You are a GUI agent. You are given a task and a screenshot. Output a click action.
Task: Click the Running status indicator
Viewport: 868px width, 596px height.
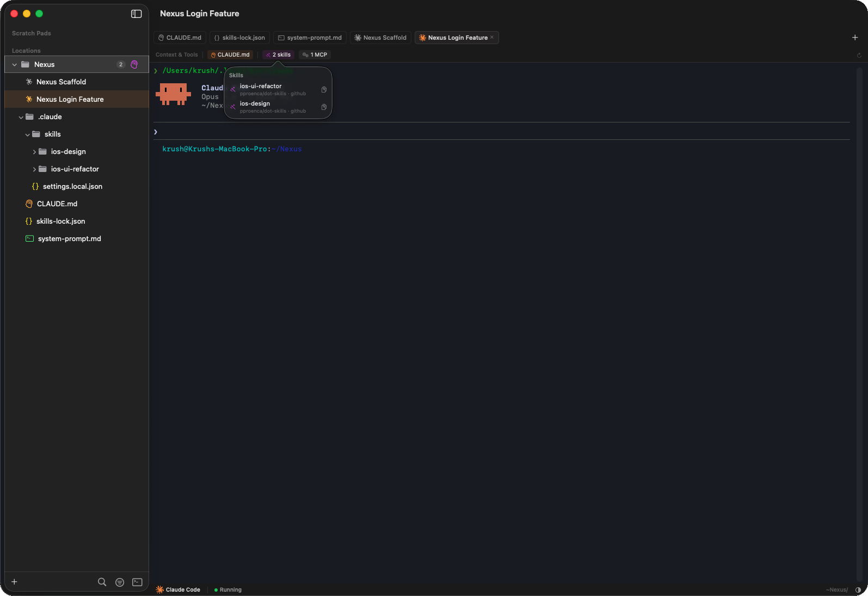coord(228,590)
